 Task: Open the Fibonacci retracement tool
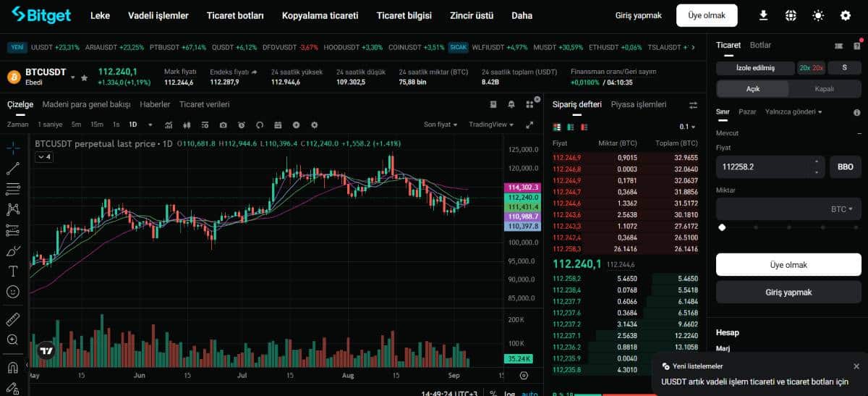click(13, 189)
